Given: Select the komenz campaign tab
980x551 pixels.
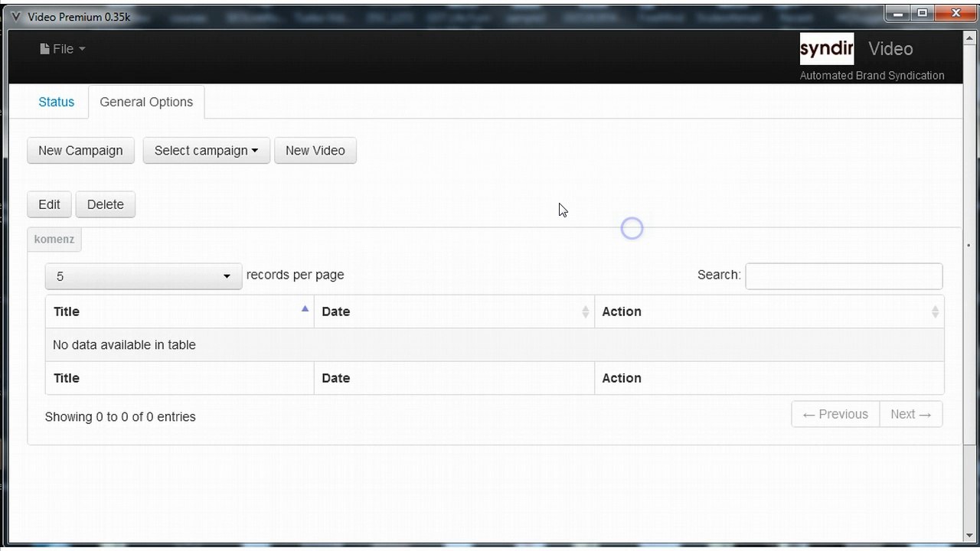Looking at the screenshot, I should point(54,240).
